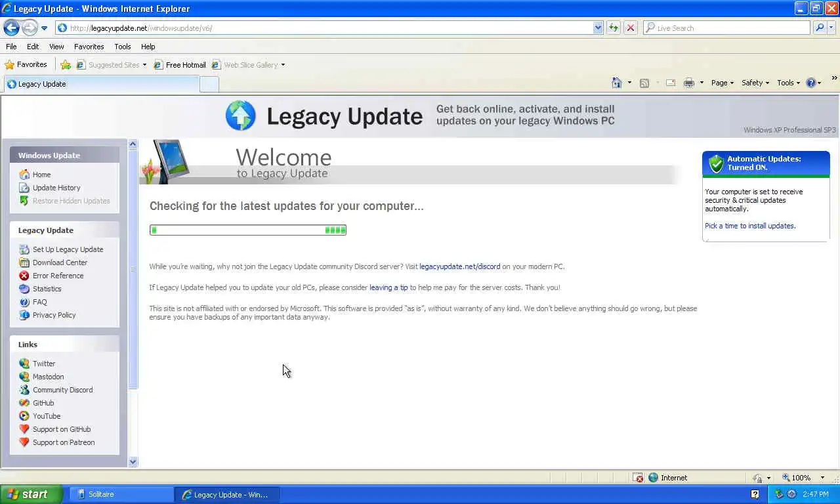Click the sidebar scroll down arrow

(x=133, y=462)
